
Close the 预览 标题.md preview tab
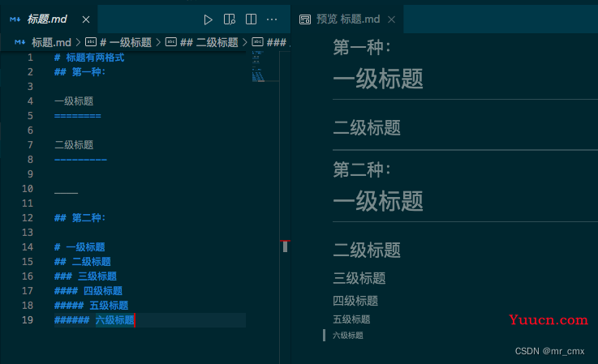(x=391, y=19)
